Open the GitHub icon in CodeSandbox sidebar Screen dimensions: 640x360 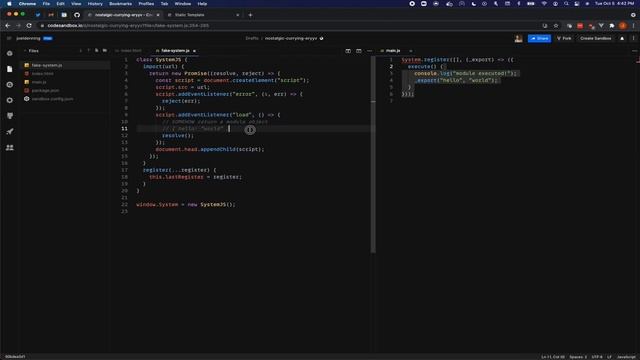tap(9, 116)
